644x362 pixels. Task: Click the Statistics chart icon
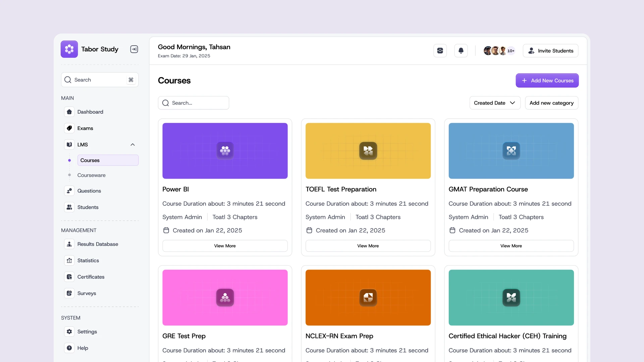coord(69,260)
